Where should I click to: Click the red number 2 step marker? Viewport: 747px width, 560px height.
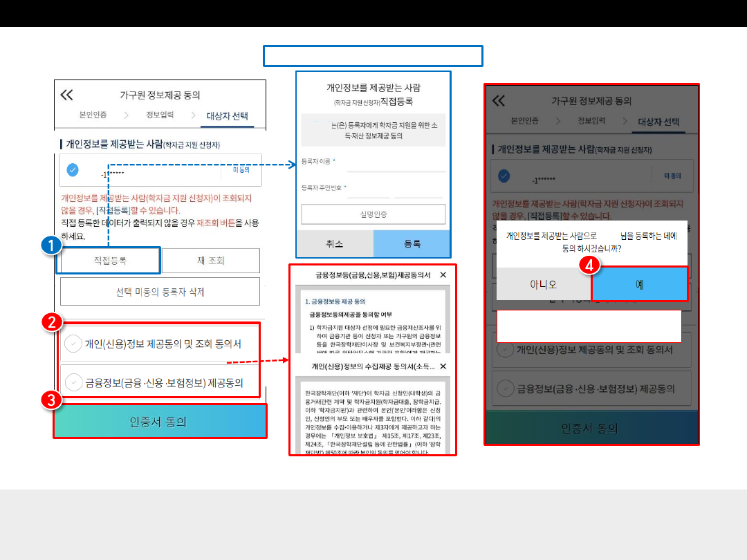52,322
